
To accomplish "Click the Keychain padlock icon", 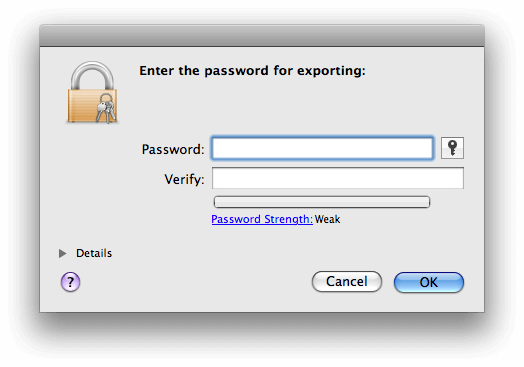I will coord(92,93).
